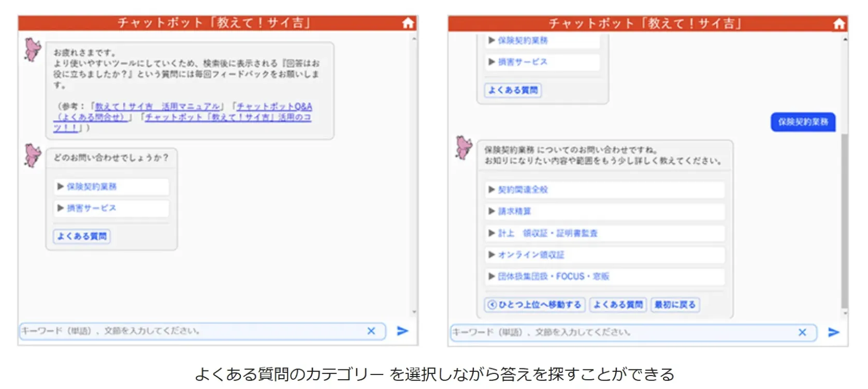Send message using right chat arrow icon

[833, 333]
